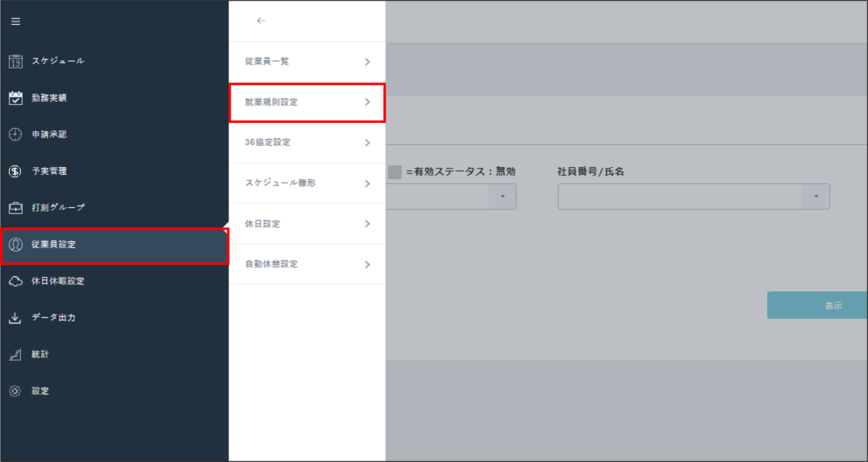Open 自動休憩設定 submenu item
The height and width of the screenshot is (462, 868).
pos(307,264)
